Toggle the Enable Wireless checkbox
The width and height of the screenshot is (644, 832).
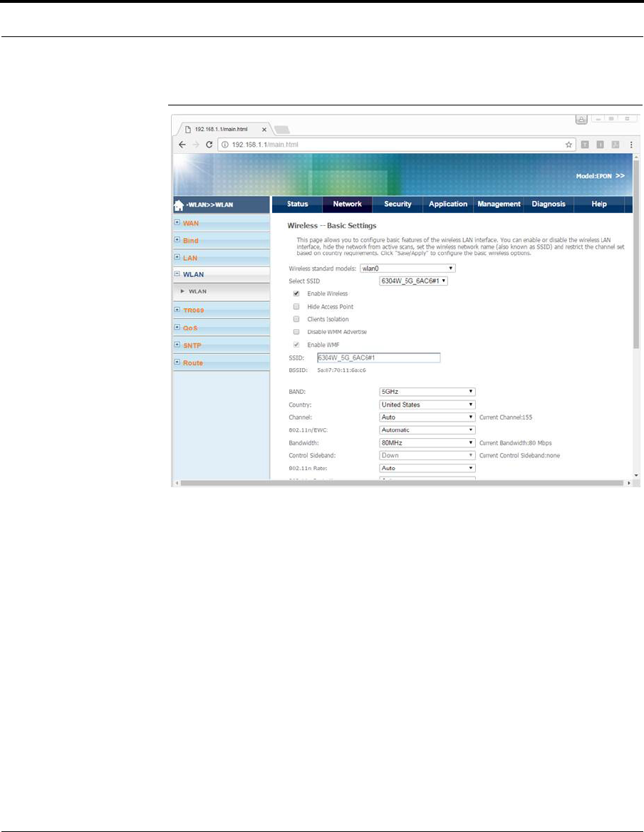(x=296, y=293)
